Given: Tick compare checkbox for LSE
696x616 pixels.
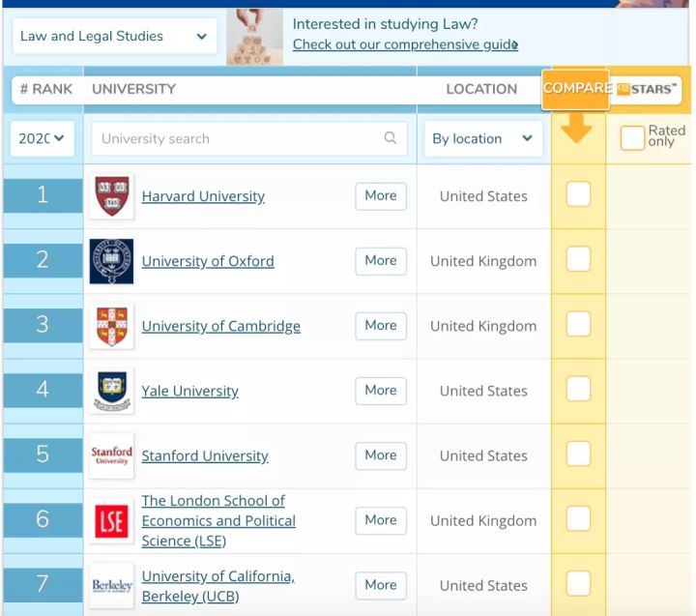Looking at the screenshot, I should (578, 518).
